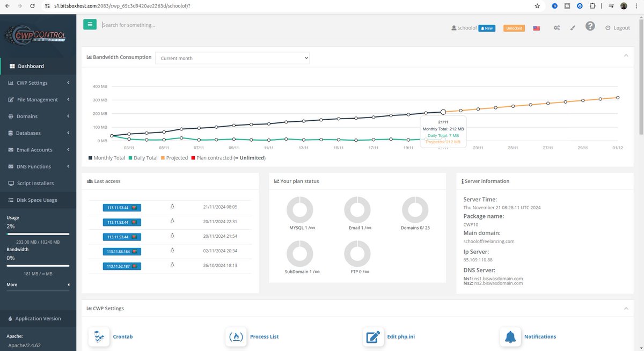Select Dashboard in the sidebar

[38, 66]
